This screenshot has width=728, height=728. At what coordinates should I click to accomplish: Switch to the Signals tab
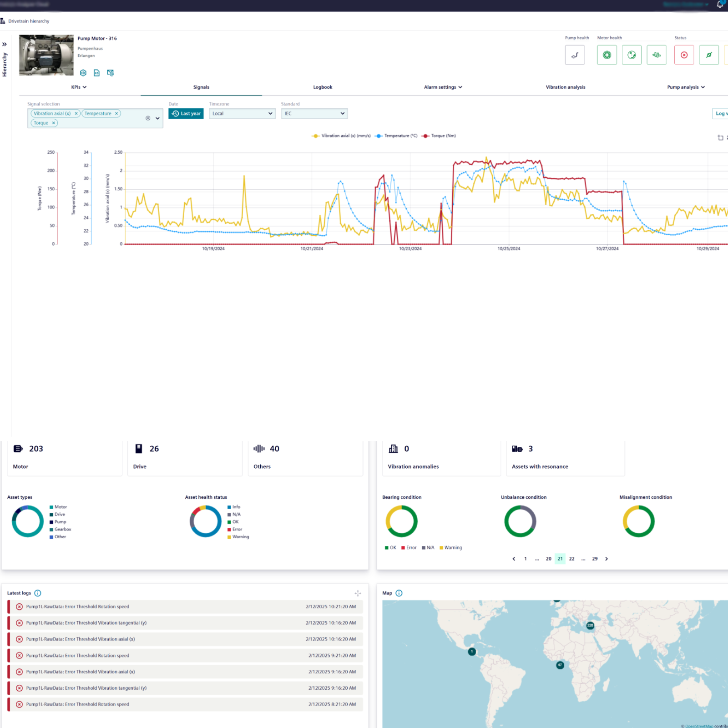coord(201,87)
